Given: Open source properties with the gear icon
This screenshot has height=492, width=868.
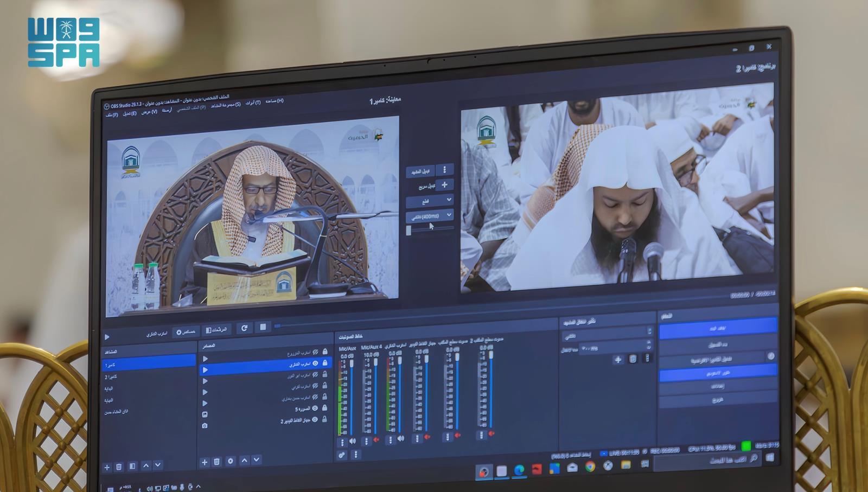Looking at the screenshot, I should coord(231,461).
